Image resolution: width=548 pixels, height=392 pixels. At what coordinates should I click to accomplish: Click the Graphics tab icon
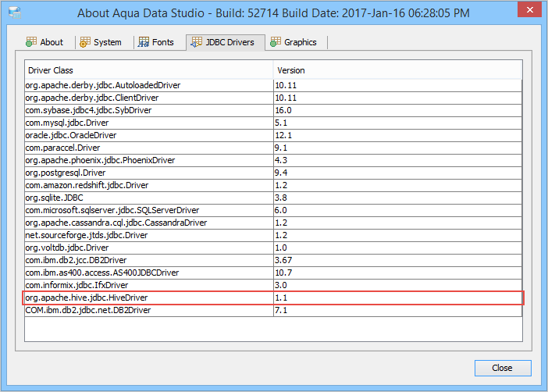(276, 42)
